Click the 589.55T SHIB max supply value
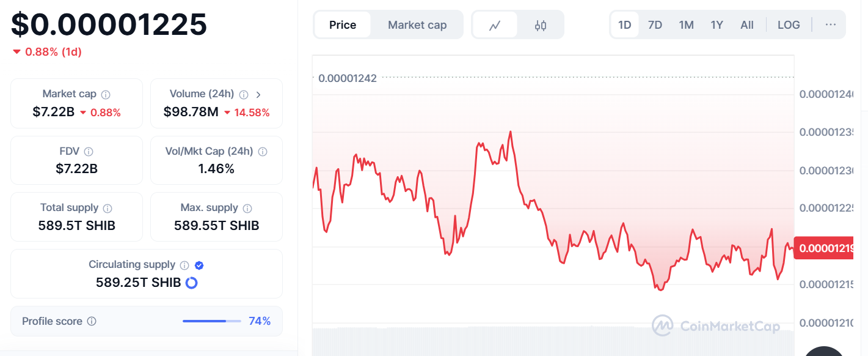 [x=217, y=226]
